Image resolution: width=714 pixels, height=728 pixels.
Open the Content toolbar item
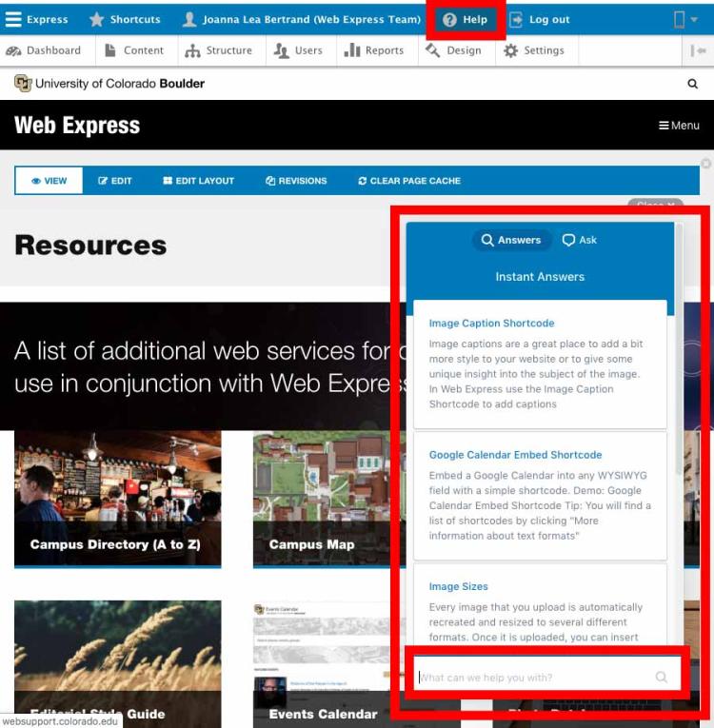[x=134, y=50]
